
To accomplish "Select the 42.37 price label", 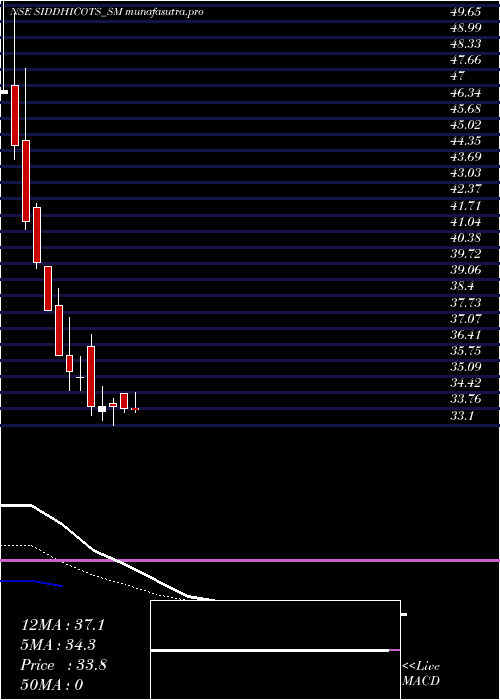I will [x=465, y=189].
